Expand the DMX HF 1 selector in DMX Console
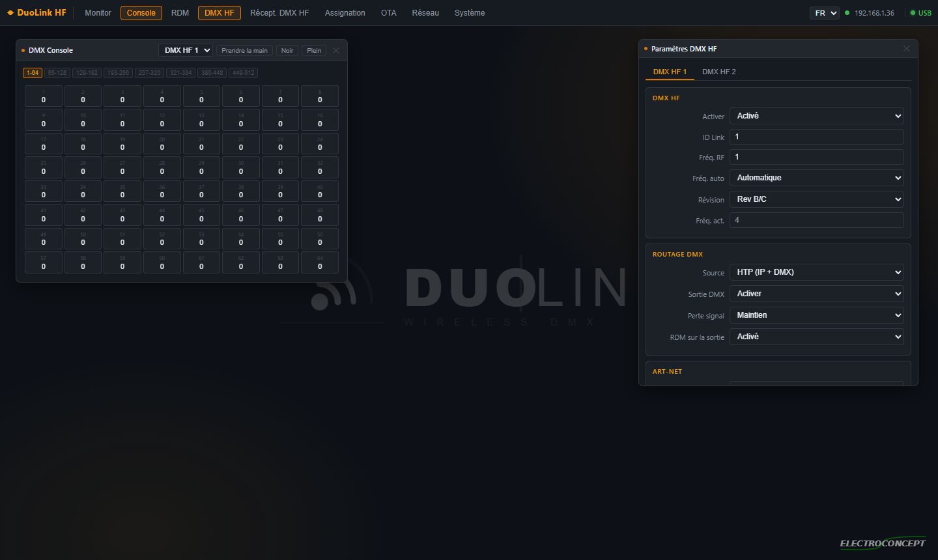The width and height of the screenshot is (938, 560). pos(186,50)
